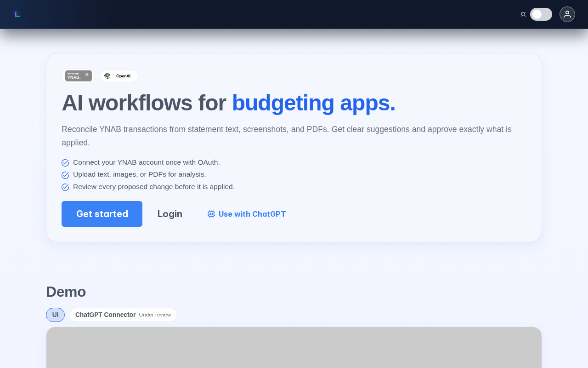The image size is (588, 368).
Task: Click the text 'Upload text, images, or PDFs for analysis.'
Action: [140, 174]
